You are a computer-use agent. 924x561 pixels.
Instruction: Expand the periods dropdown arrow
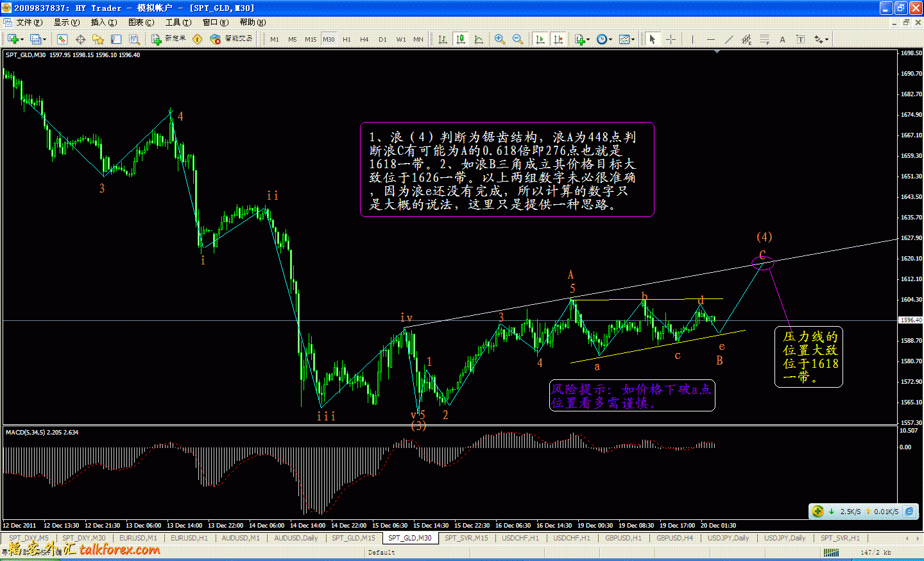point(610,39)
